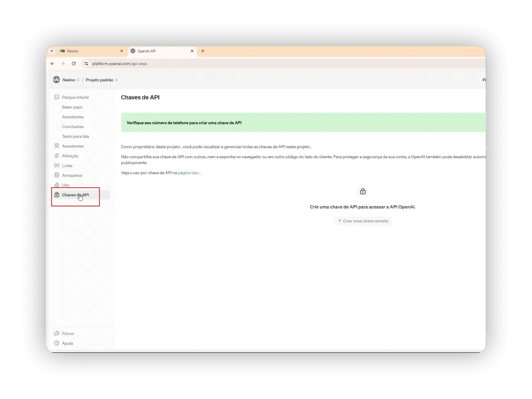This screenshot has height=399, width=532.
Task: Click the browser forward arrow
Action: point(63,64)
